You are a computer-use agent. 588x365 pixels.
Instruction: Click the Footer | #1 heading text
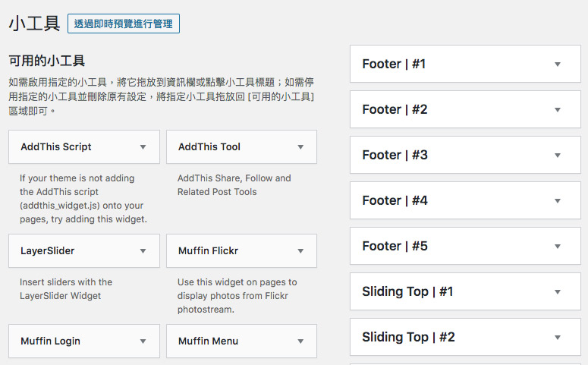(x=394, y=65)
